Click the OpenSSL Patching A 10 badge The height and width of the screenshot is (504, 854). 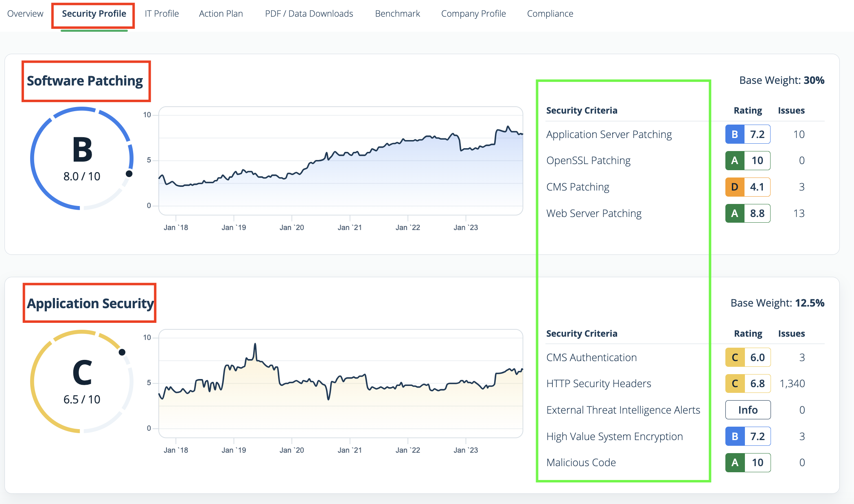pyautogui.click(x=748, y=160)
